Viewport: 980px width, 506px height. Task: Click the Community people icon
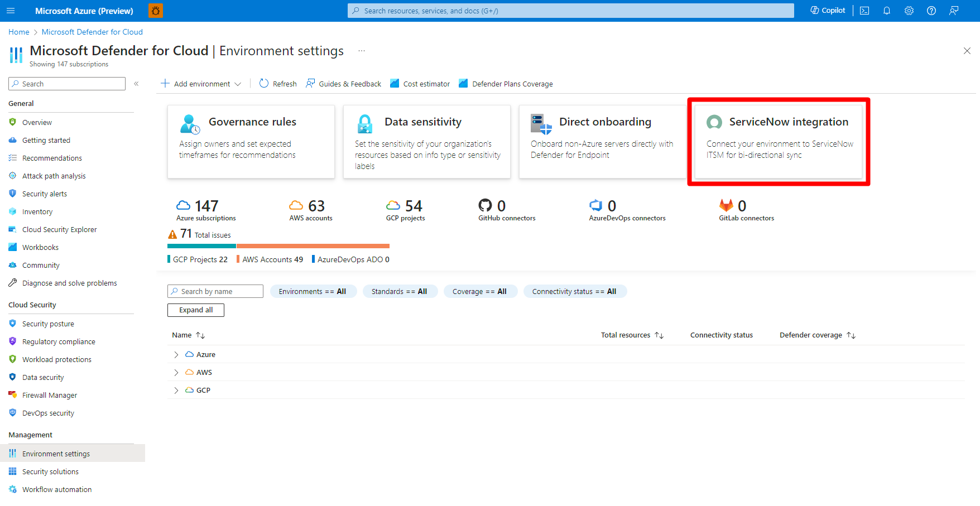pyautogui.click(x=12, y=265)
